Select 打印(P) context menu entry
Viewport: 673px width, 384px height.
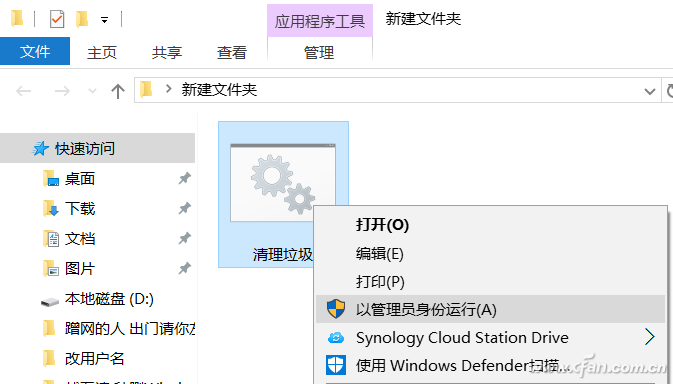(380, 282)
